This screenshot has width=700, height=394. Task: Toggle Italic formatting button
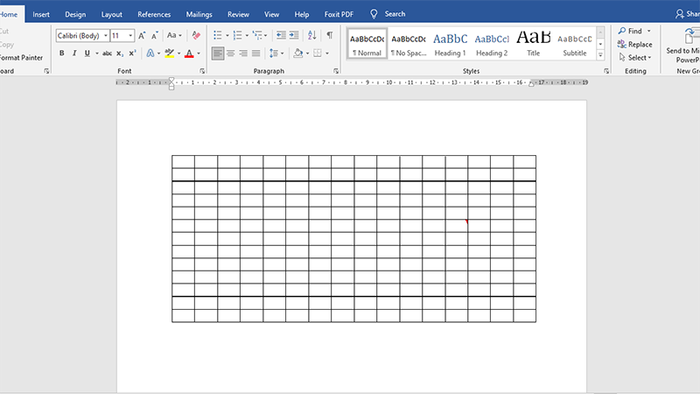click(74, 53)
